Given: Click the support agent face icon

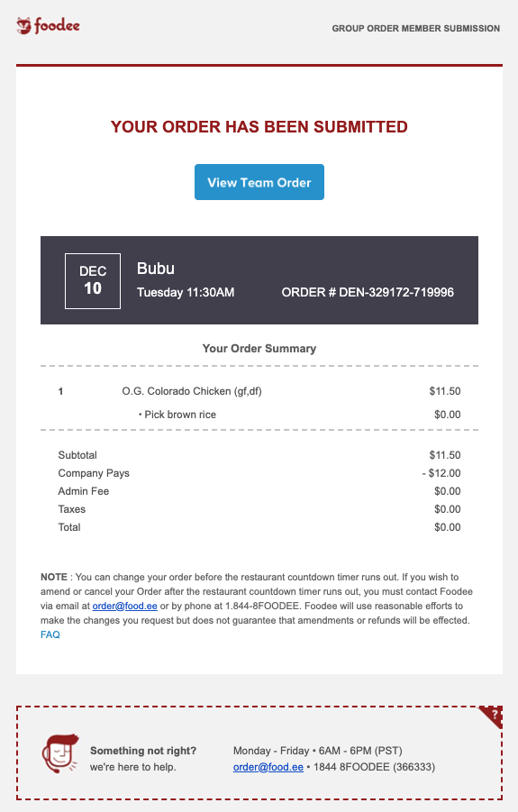Looking at the screenshot, I should point(60,753).
